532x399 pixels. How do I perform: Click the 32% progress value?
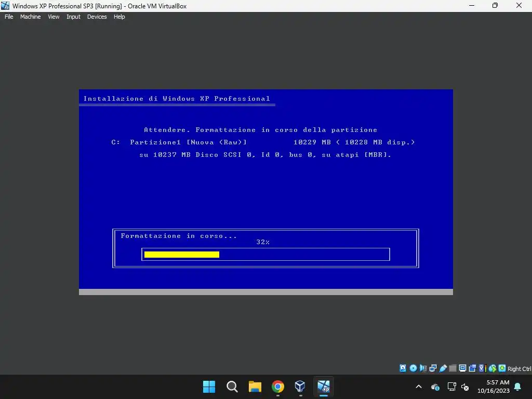coord(263,242)
